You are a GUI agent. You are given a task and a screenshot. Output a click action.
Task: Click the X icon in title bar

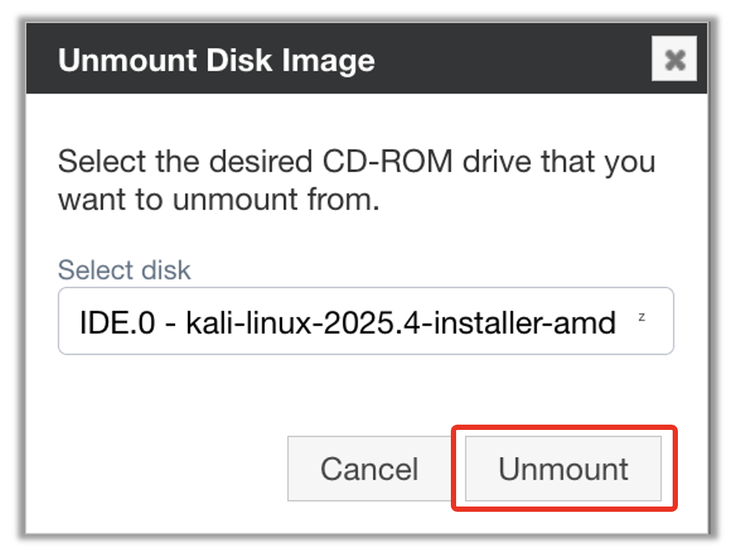click(674, 60)
